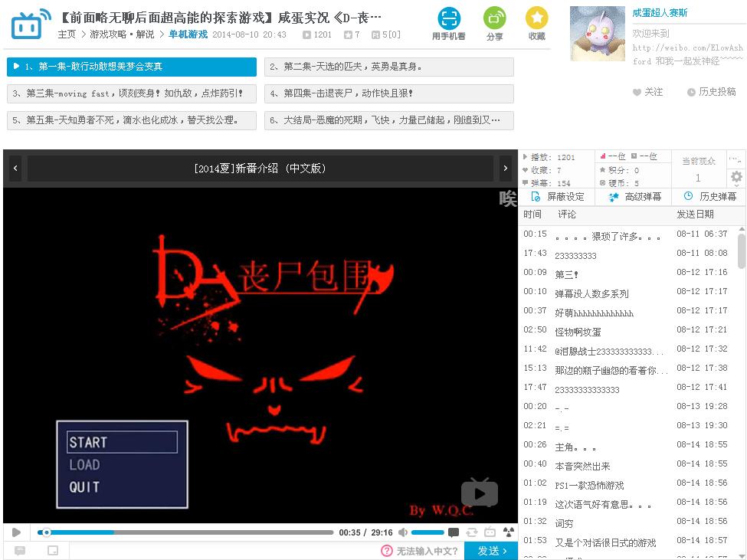Open 高级弹幕 advanced danmaku tab
Screen dimensions: 747x560
pos(634,197)
